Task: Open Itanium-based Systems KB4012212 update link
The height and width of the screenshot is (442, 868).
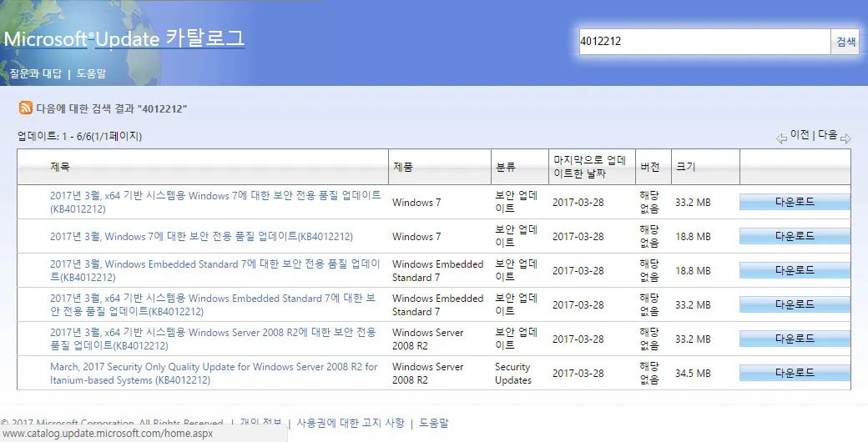Action: 214,374
